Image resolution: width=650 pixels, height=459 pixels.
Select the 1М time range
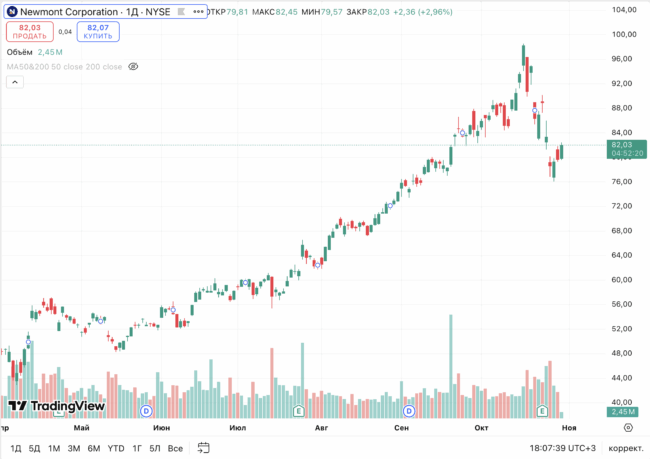54,447
